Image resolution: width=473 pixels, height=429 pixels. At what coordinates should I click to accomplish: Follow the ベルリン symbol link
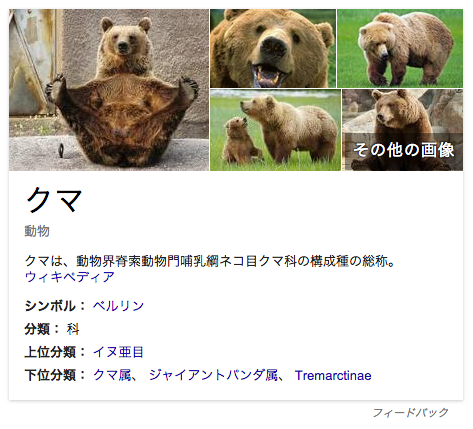[118, 306]
